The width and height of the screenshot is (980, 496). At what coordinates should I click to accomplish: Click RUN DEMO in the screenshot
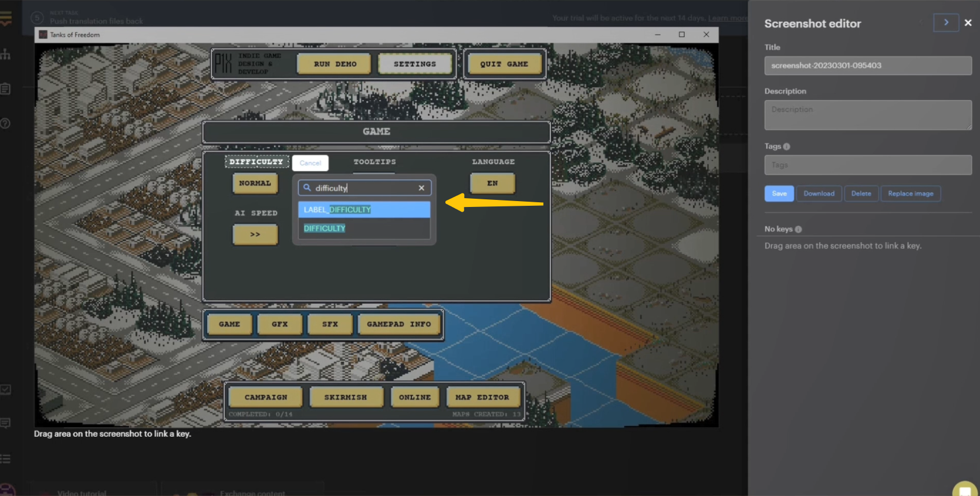(x=335, y=64)
